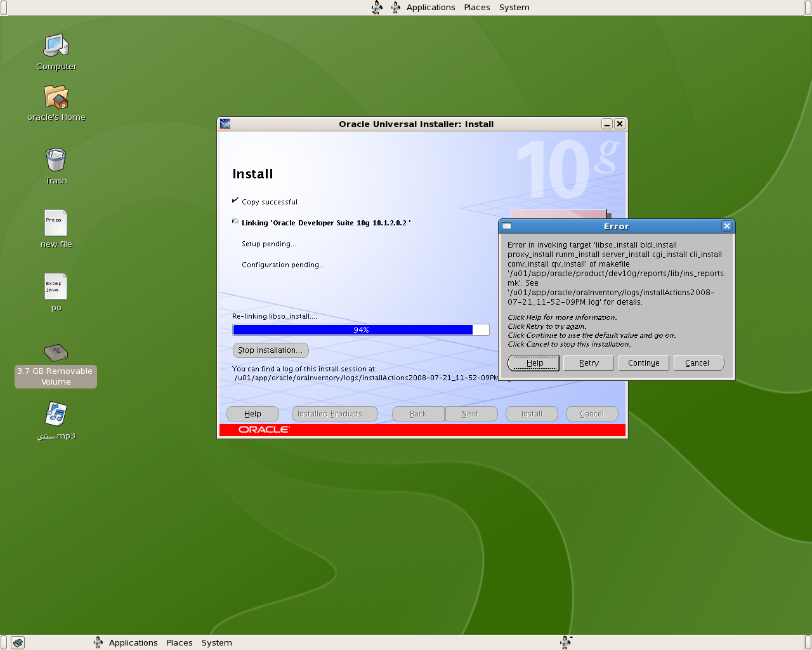812x650 pixels.
Task: Click the Error dialog title bar
Action: pyautogui.click(x=616, y=226)
